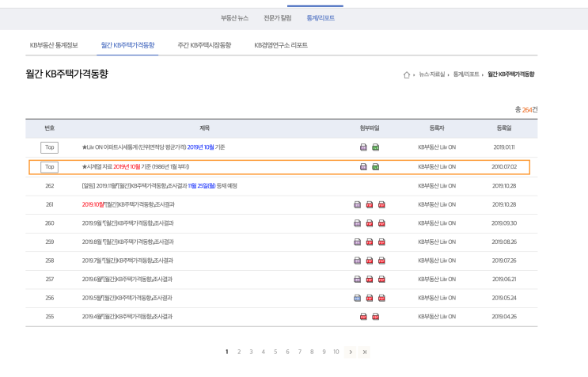This screenshot has height=377, width=588.
Task: Go to page 2 of the list
Action: tap(239, 352)
